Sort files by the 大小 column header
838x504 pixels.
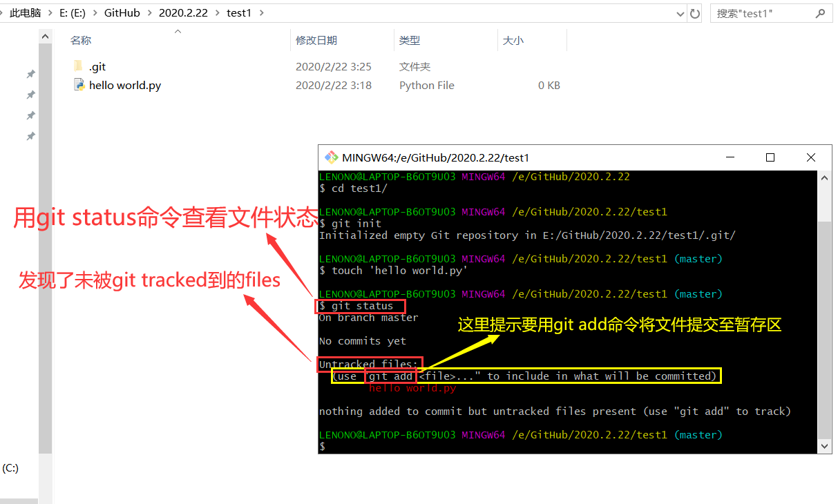[512, 40]
